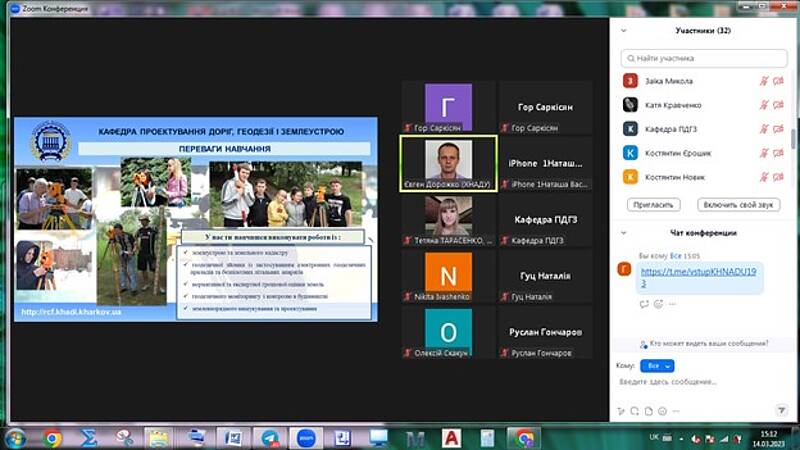Add emoji reaction to the chat message
The width and height of the screenshot is (800, 450).
click(x=658, y=304)
